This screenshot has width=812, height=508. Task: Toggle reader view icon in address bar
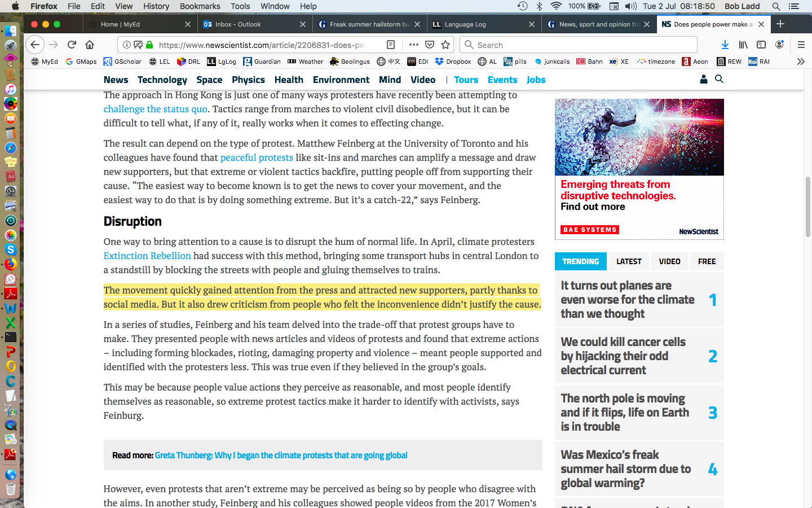click(x=390, y=45)
